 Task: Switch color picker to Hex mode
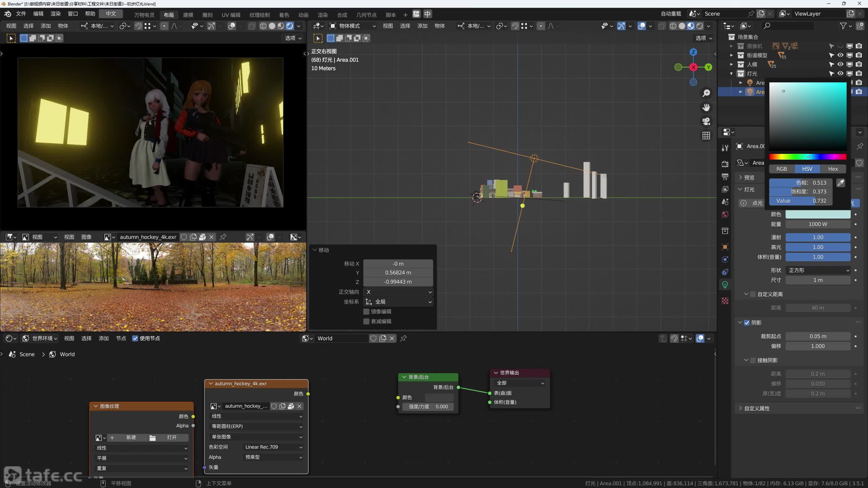coord(833,169)
